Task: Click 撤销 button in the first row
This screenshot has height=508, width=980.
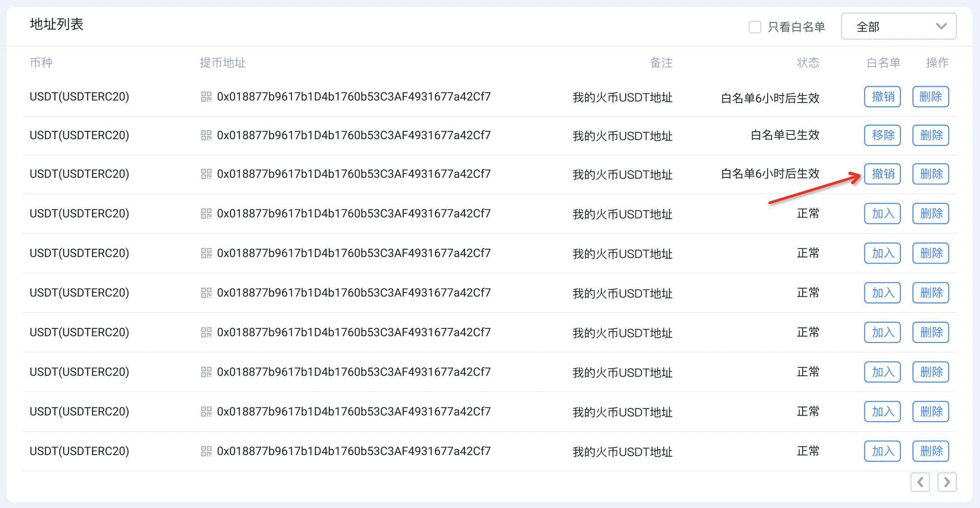Action: point(882,97)
